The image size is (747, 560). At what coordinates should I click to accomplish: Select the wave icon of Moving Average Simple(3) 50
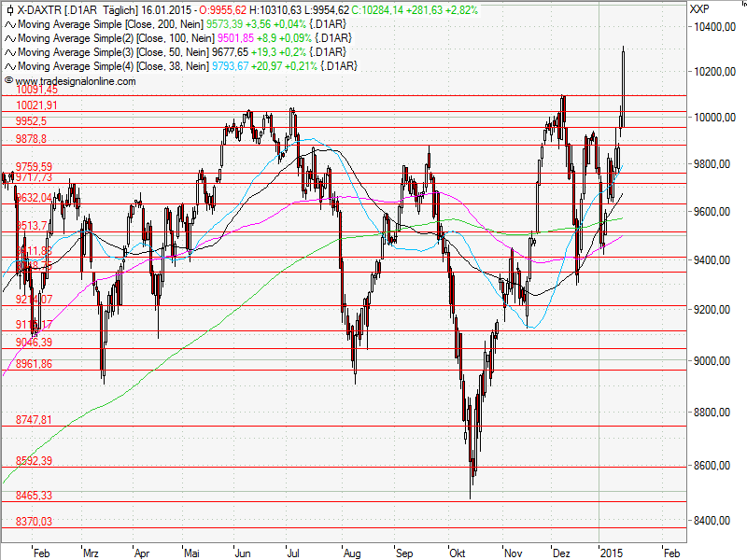(x=11, y=52)
